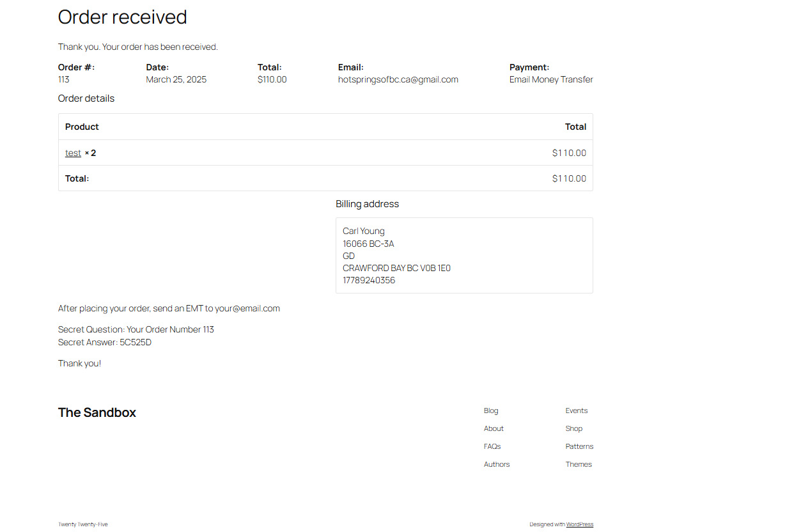Open the Authors footer link
The image size is (794, 532).
click(497, 464)
